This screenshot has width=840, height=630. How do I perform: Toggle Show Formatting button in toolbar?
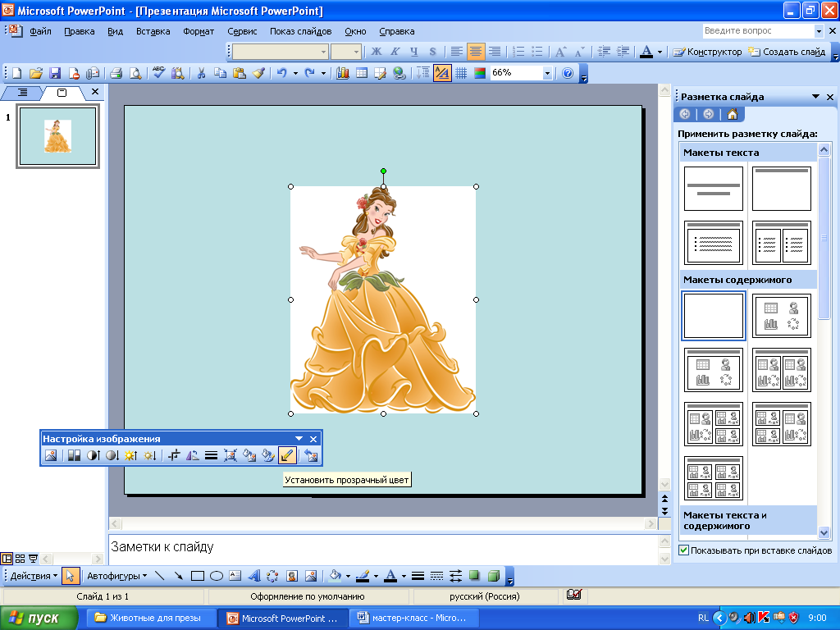442,73
